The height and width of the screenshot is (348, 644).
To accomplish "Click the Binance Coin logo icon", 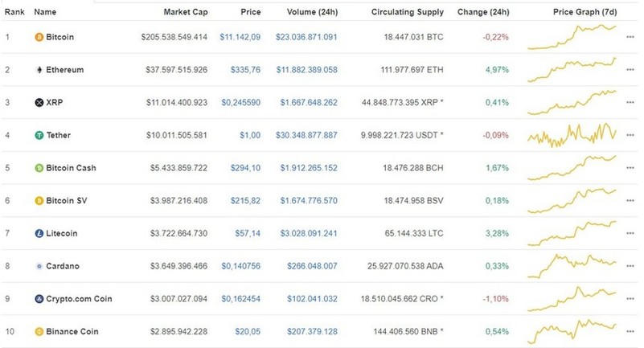I will coord(39,331).
